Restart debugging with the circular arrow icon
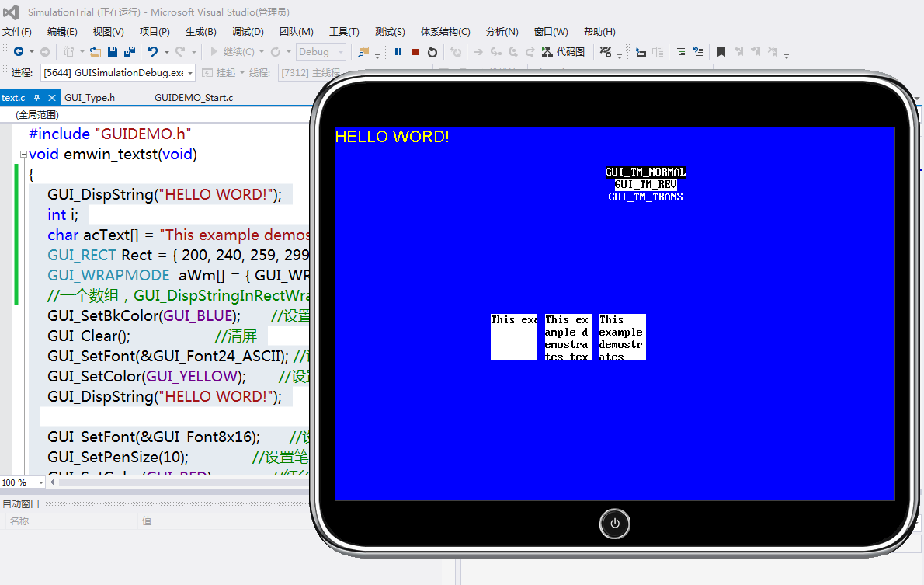 (432, 52)
